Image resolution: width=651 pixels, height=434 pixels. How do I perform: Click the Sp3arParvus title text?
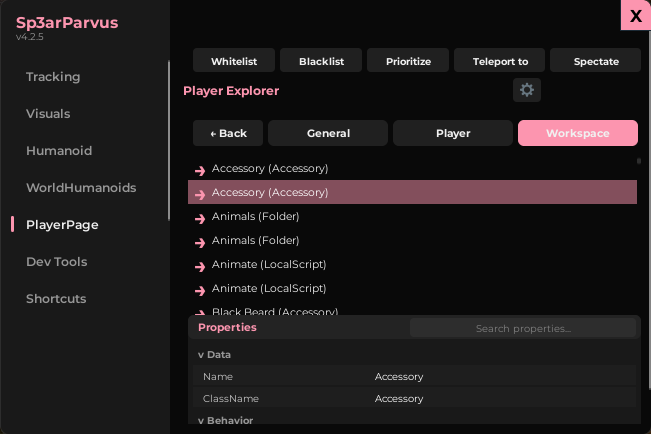[67, 22]
